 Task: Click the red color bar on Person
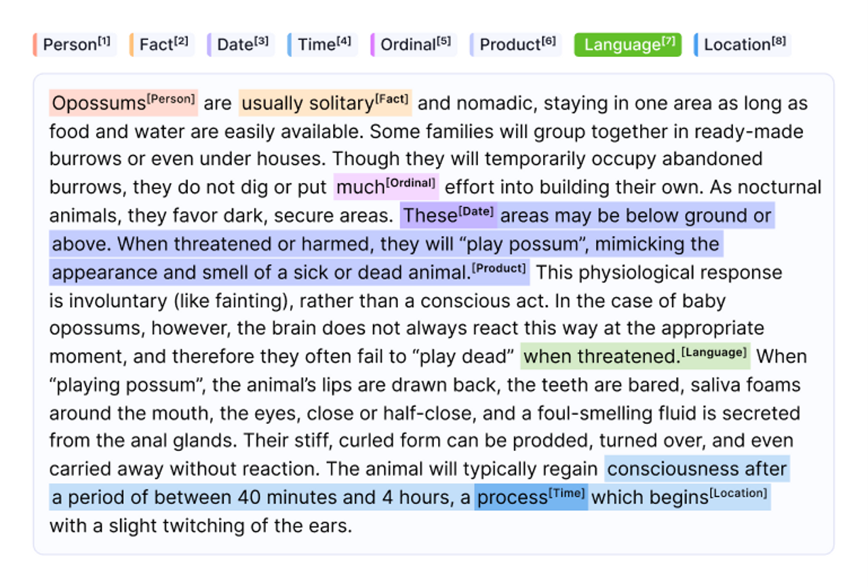tap(35, 45)
